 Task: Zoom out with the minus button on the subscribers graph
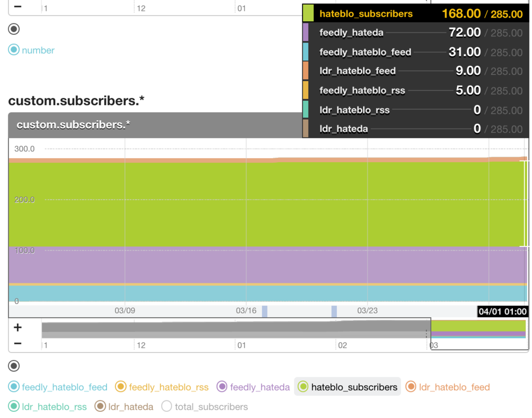click(x=18, y=343)
